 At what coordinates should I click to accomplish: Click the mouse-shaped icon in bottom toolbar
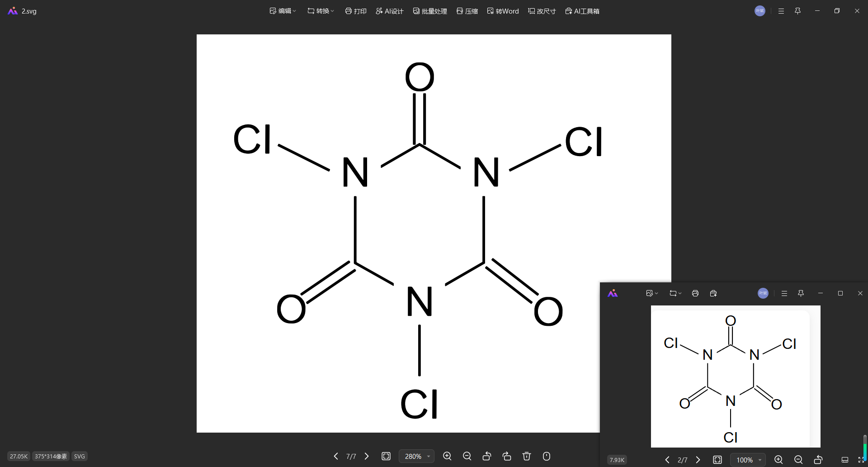[x=547, y=456]
